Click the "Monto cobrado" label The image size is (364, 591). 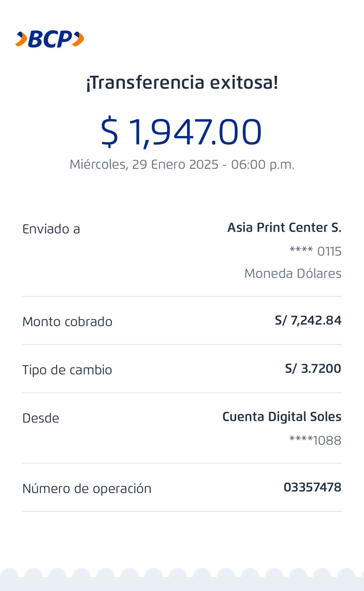(68, 322)
